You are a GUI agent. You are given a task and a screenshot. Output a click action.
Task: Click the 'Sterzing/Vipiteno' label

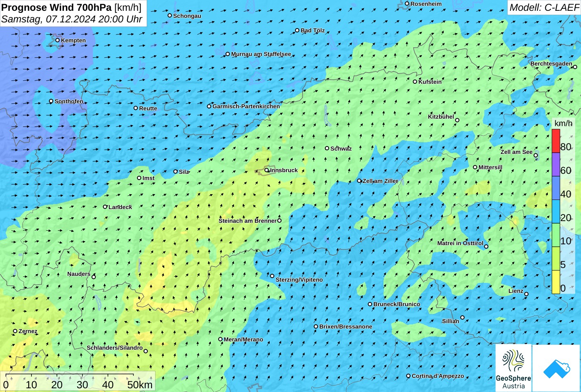click(x=299, y=280)
